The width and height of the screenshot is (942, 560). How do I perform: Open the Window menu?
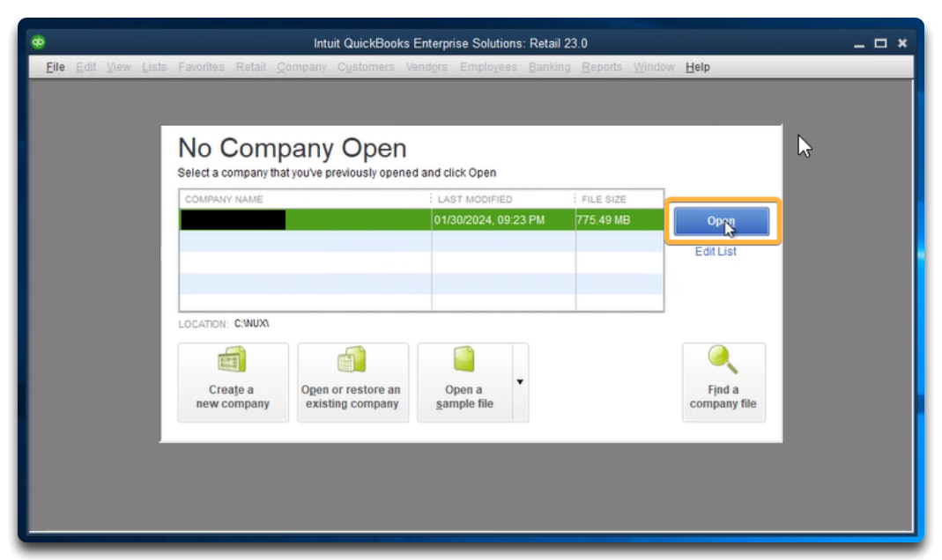pyautogui.click(x=654, y=67)
